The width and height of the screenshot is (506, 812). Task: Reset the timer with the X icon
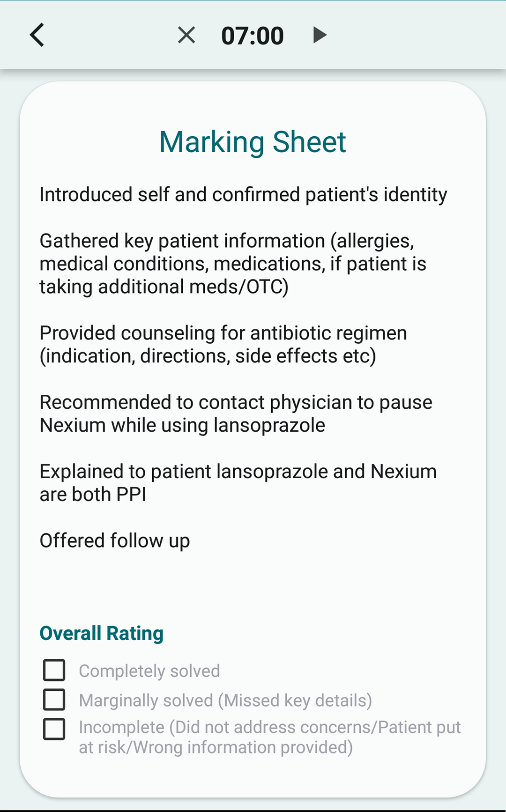pyautogui.click(x=186, y=35)
